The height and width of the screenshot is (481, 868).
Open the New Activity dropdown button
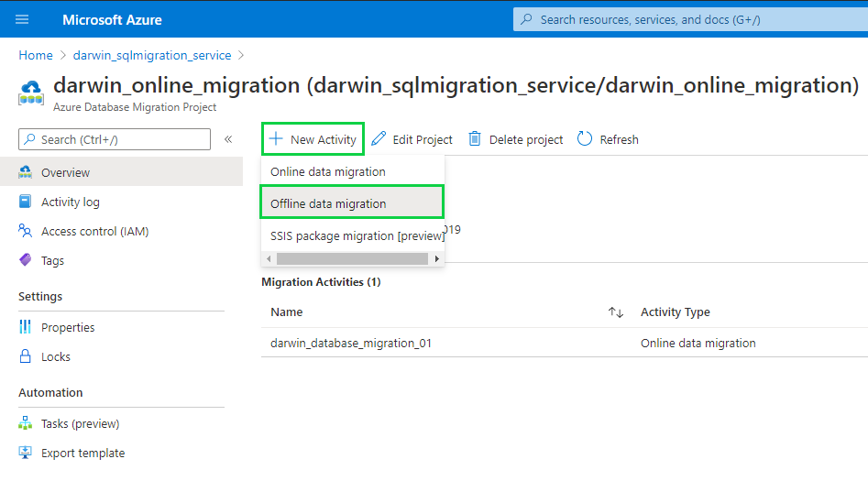(x=313, y=139)
